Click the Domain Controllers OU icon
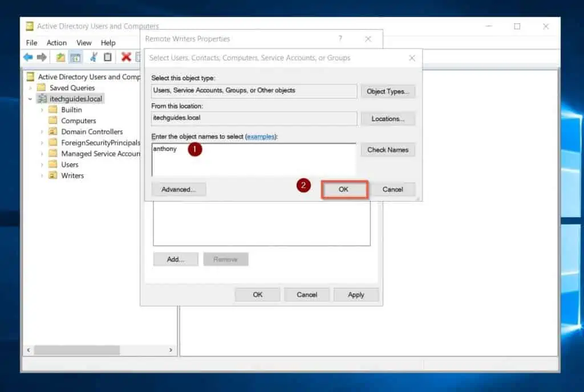Viewport: 584px width, 392px height. tap(53, 132)
